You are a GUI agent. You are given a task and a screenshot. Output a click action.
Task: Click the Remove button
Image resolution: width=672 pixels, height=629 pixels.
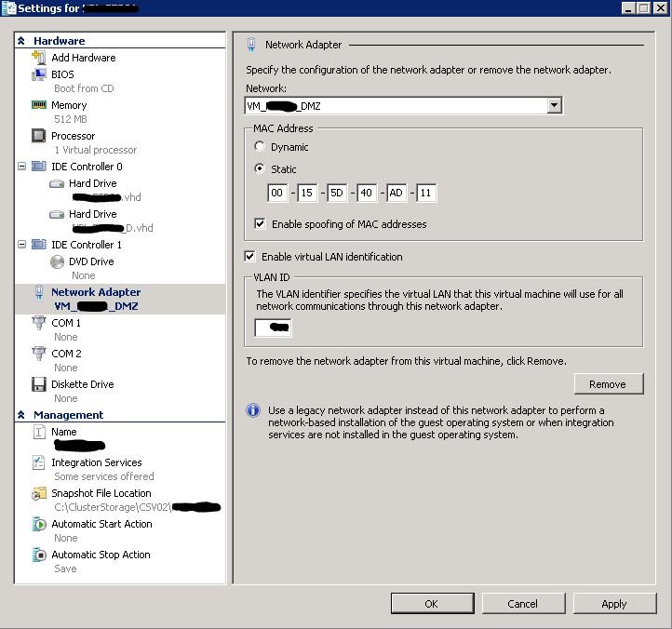(607, 384)
